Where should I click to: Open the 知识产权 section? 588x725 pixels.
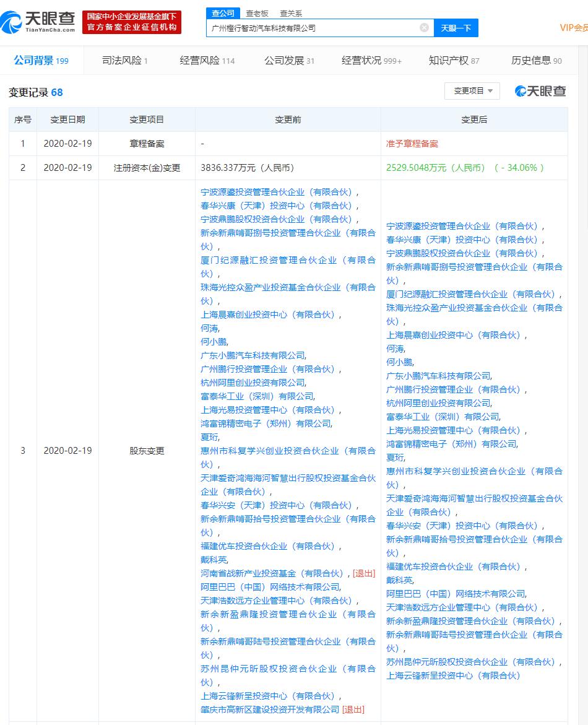coord(454,61)
